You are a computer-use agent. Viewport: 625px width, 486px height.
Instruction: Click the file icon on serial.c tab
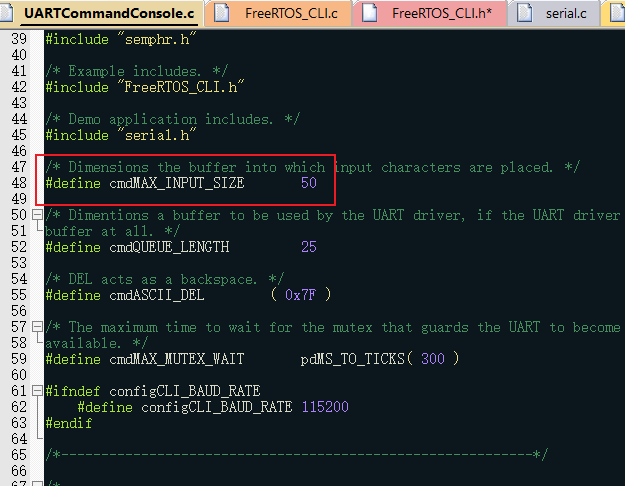click(x=524, y=13)
